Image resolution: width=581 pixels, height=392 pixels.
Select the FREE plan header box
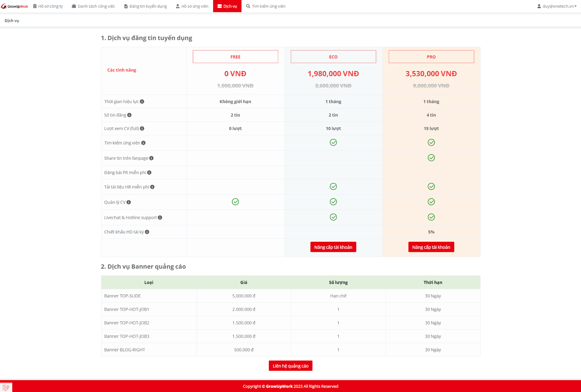pyautogui.click(x=235, y=57)
